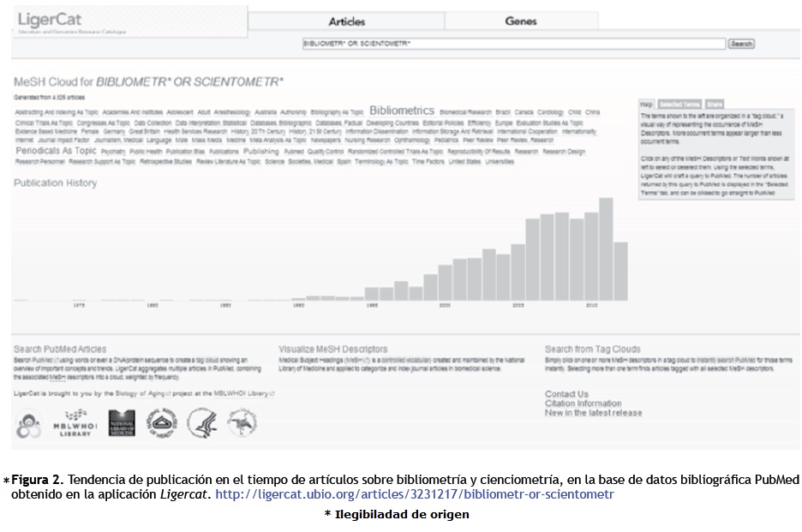The height and width of the screenshot is (532, 802).
Task: Click the Biology of Aging circular logo
Action: point(28,423)
